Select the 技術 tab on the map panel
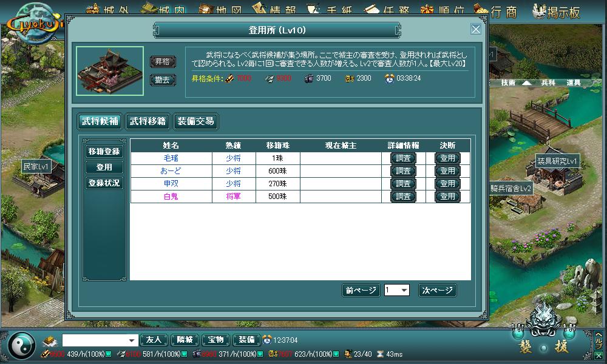This screenshot has height=364, width=607. [x=508, y=83]
